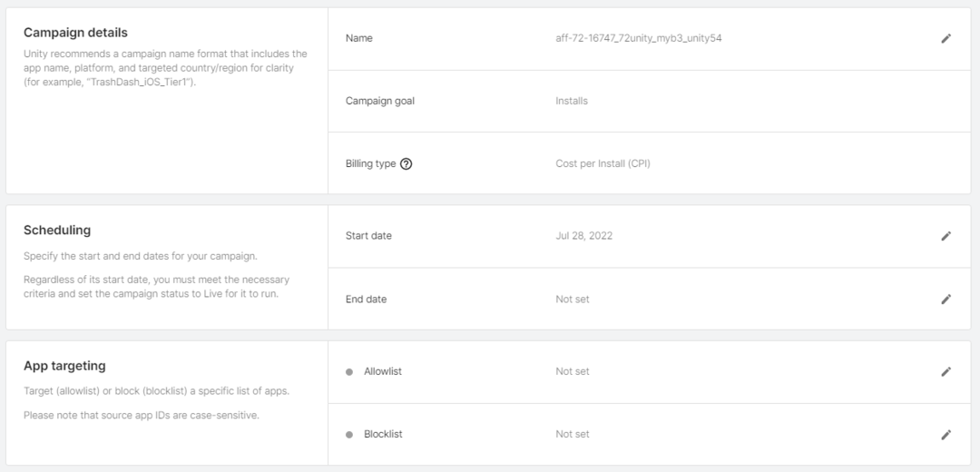The height and width of the screenshot is (472, 980).
Task: Click the Allowlist Not set value
Action: tap(572, 371)
